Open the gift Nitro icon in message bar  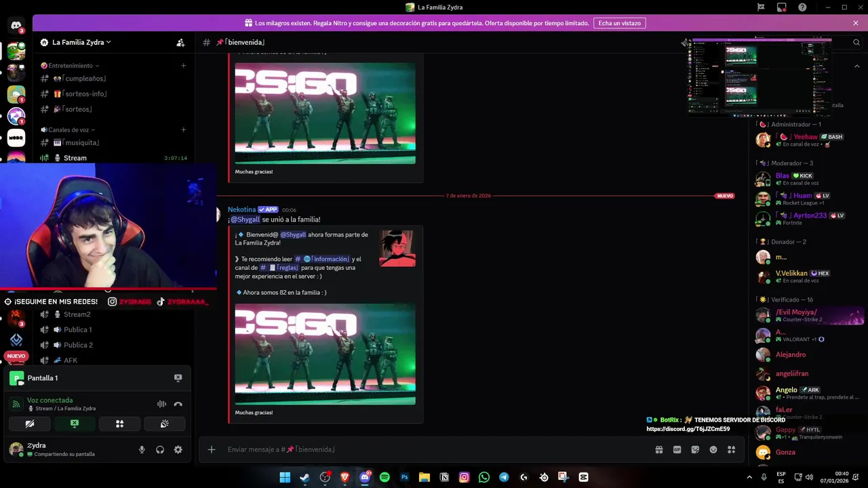[658, 449]
